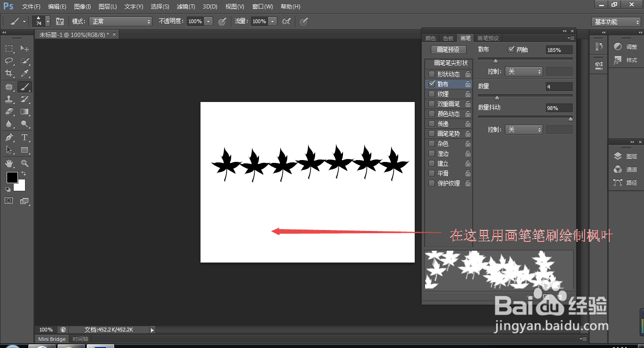Toggle the brush panel icon in options bar
The image size is (644, 348).
[x=60, y=21]
